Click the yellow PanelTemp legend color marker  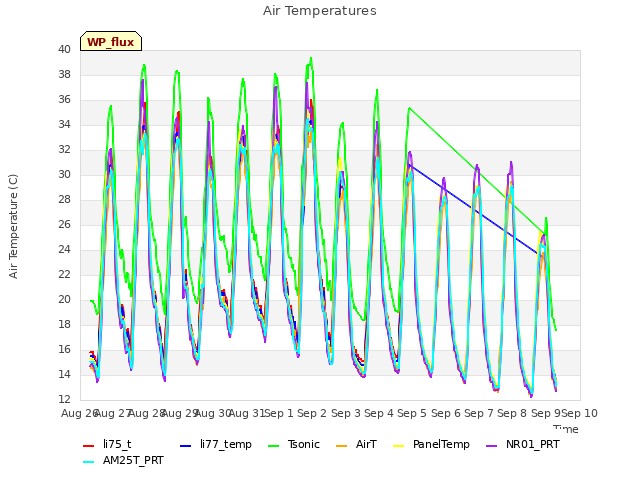398,446
